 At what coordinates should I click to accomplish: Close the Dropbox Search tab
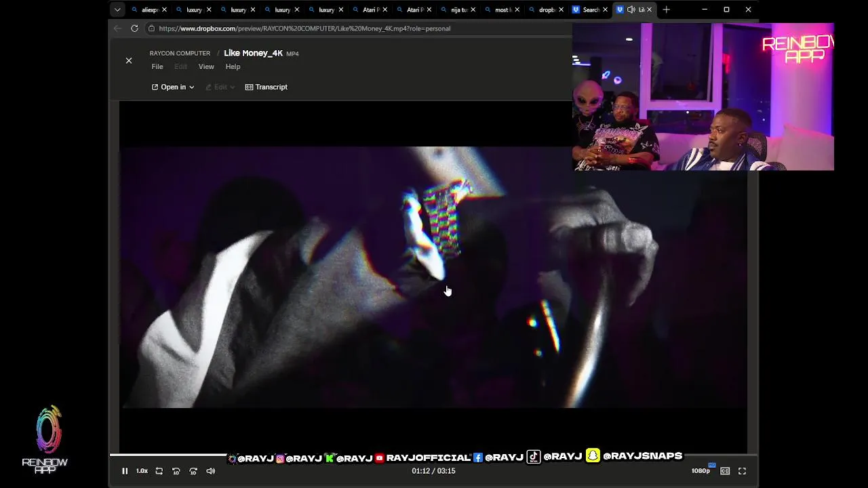click(x=605, y=9)
